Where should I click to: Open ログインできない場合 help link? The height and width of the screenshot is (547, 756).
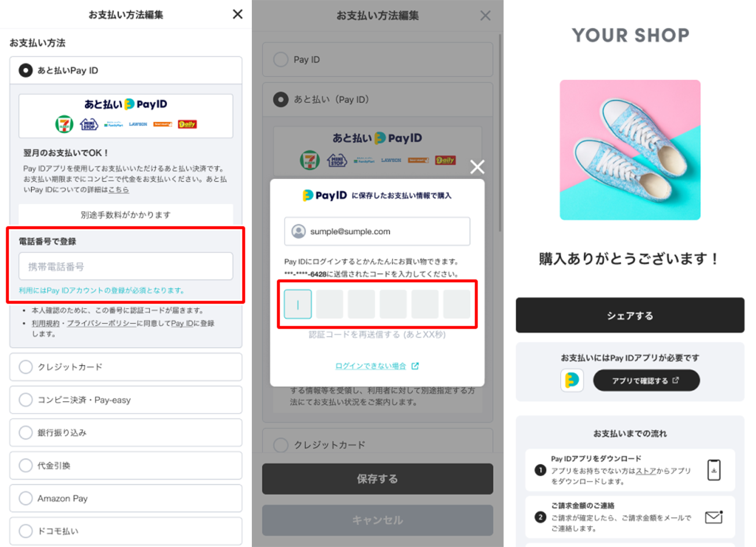(370, 366)
